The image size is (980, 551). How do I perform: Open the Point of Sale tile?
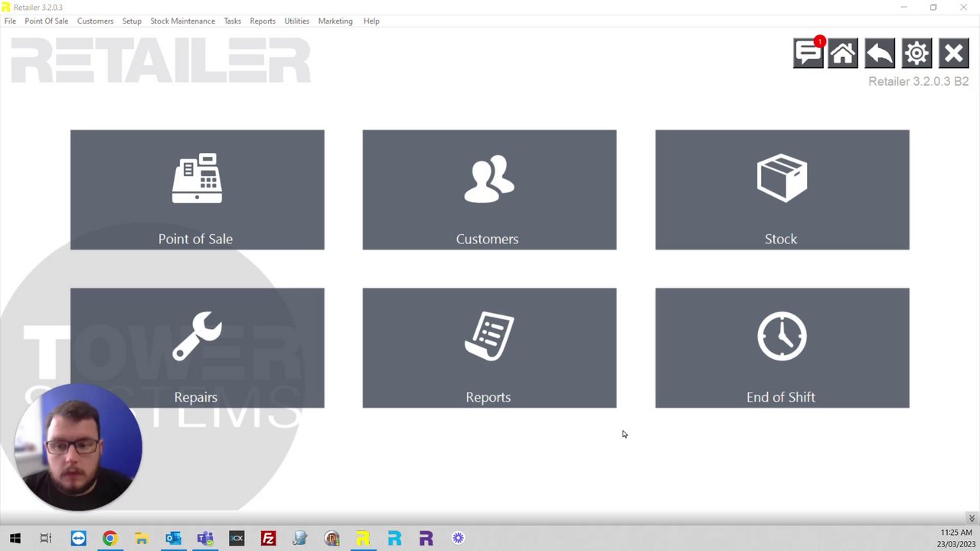(197, 190)
